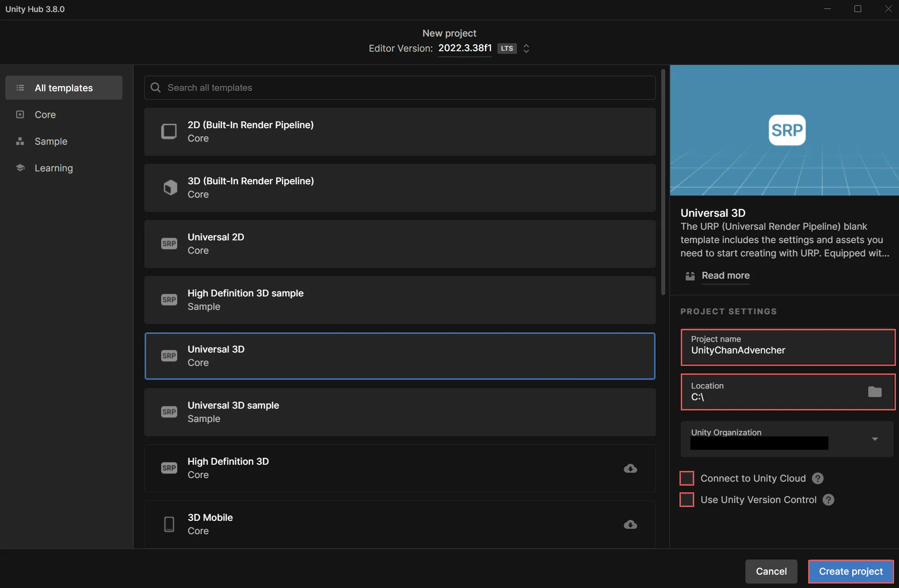The image size is (899, 588).
Task: Click the Create project button
Action: pos(850,570)
